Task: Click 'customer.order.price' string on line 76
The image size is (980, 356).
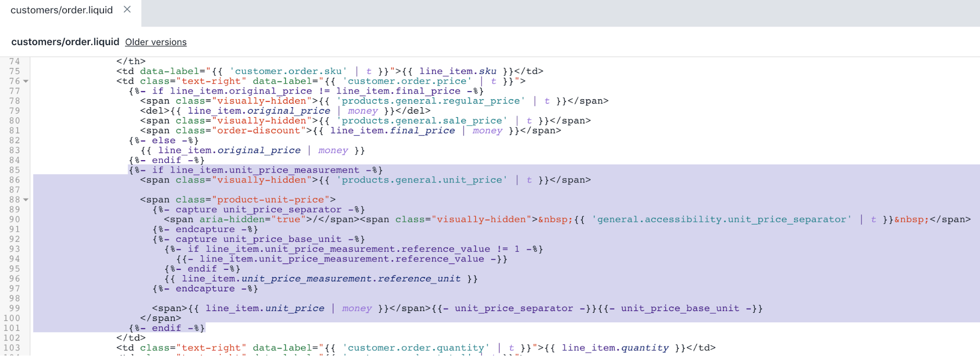Action: (x=407, y=81)
